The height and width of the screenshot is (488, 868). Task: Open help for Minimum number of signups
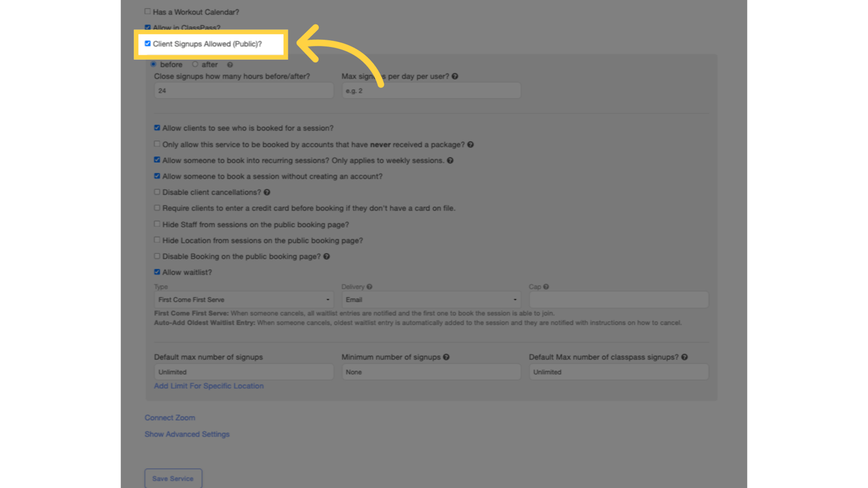pyautogui.click(x=445, y=356)
